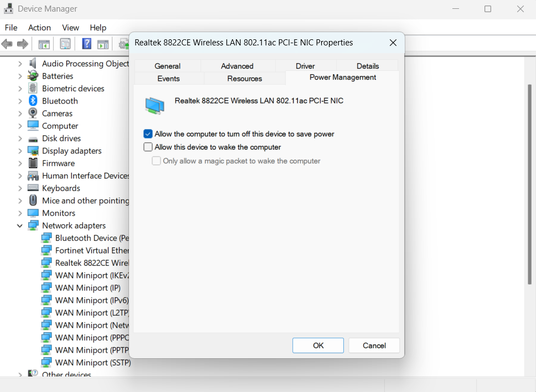Expand the Keyboards node
The image size is (536, 392).
(x=20, y=188)
